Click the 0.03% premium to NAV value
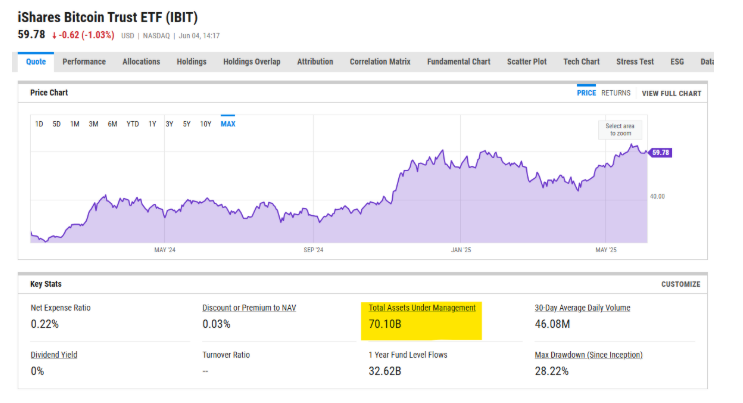 (217, 324)
